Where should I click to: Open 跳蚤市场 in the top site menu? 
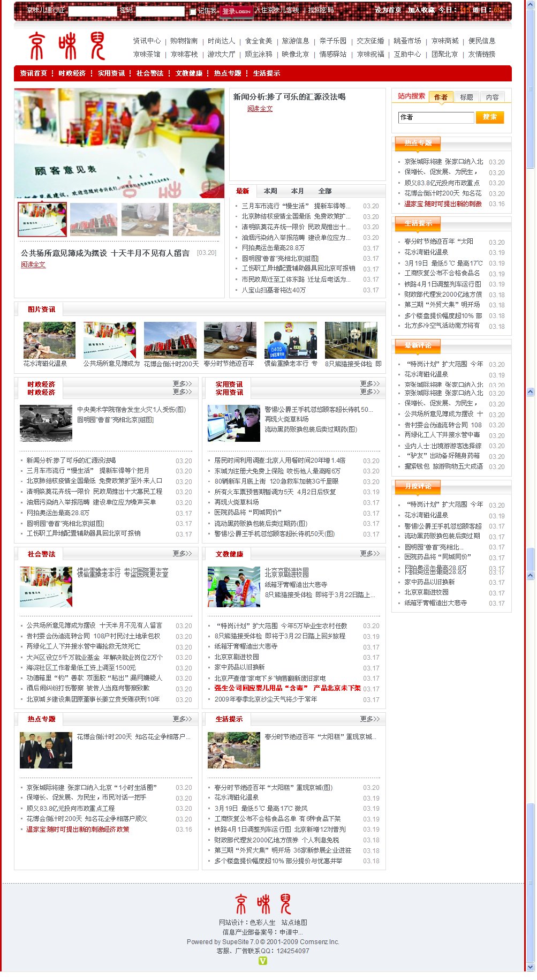[407, 41]
